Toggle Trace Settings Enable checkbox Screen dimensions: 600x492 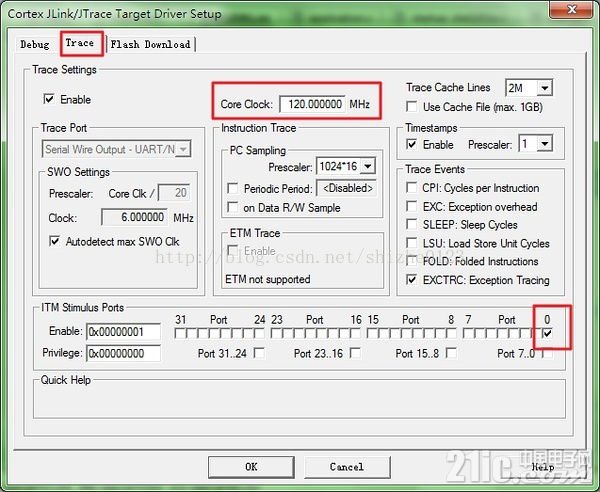(x=49, y=99)
